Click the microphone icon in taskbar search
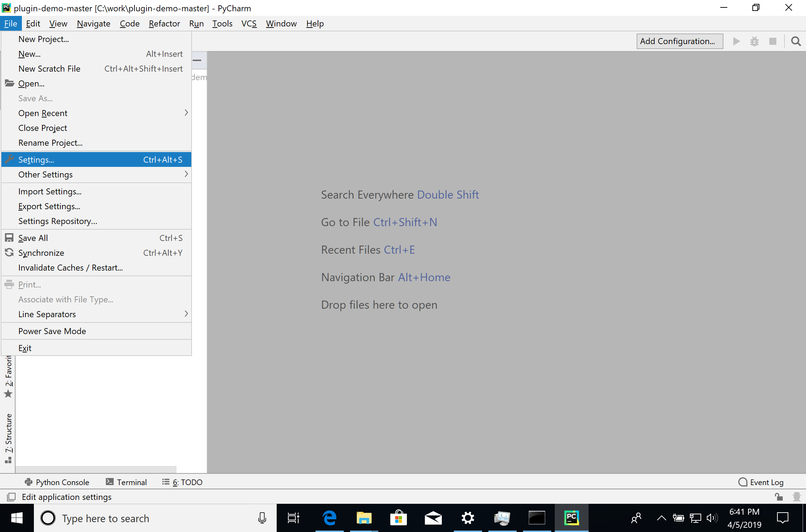The height and width of the screenshot is (532, 806). pos(262,518)
